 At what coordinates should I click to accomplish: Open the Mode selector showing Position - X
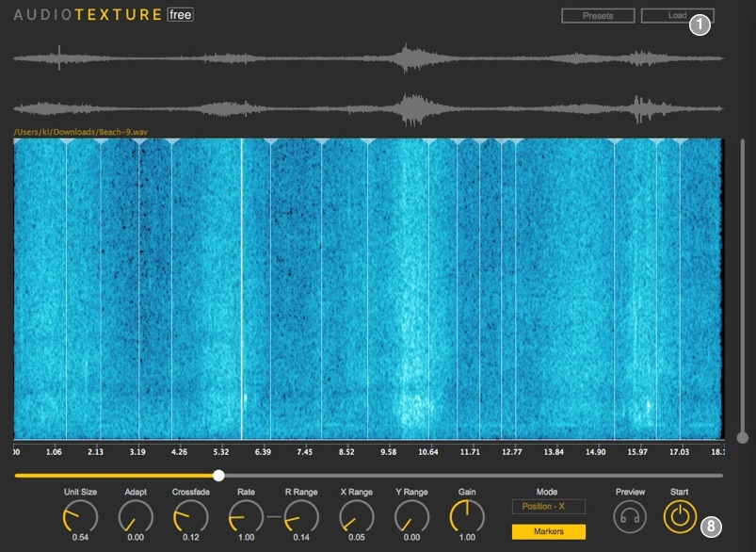(x=547, y=506)
